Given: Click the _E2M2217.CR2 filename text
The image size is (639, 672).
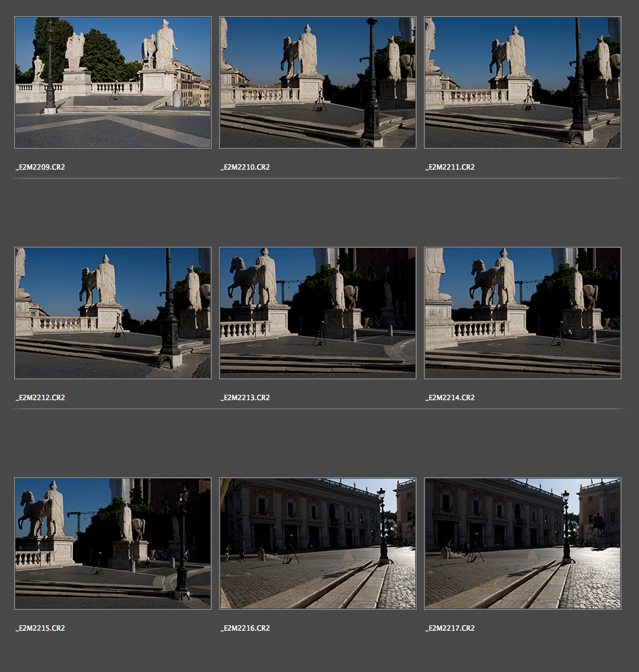Looking at the screenshot, I should pyautogui.click(x=450, y=628).
